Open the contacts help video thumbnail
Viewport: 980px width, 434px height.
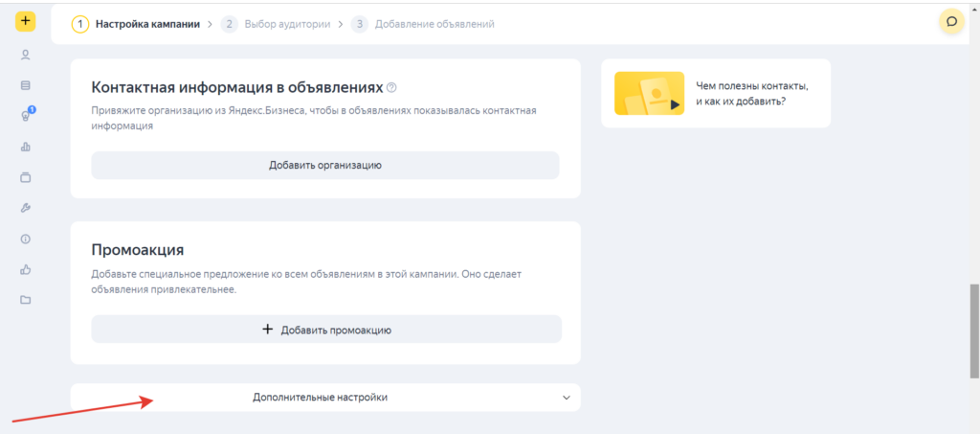tap(649, 93)
